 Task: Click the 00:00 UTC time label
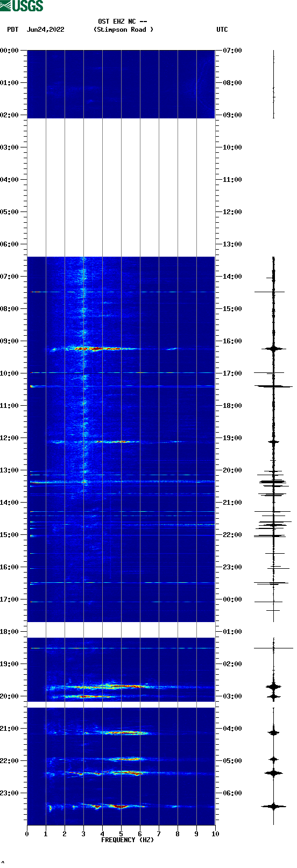tap(232, 599)
